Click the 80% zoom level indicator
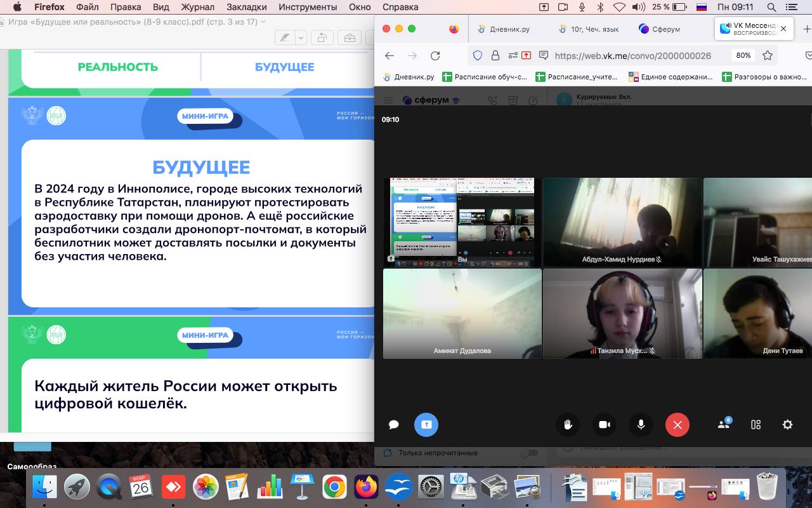The image size is (812, 508). pos(743,55)
